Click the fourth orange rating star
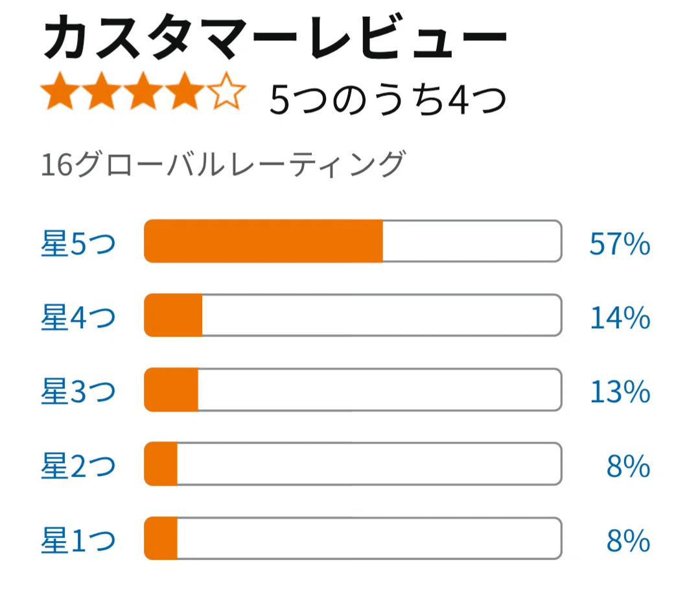700x589 pixels. (x=185, y=91)
